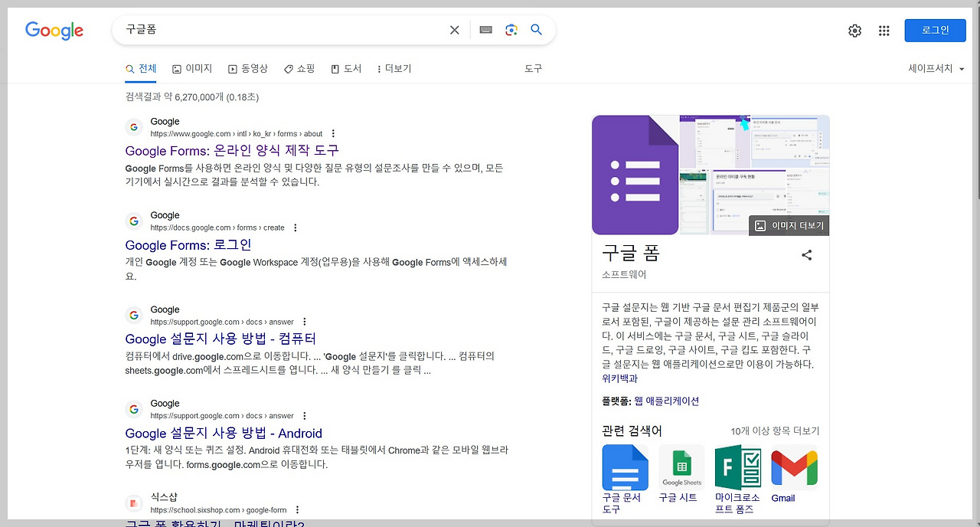Viewport: 980px width, 527px height.
Task: Click the Google favicon of the first result
Action: [x=134, y=127]
